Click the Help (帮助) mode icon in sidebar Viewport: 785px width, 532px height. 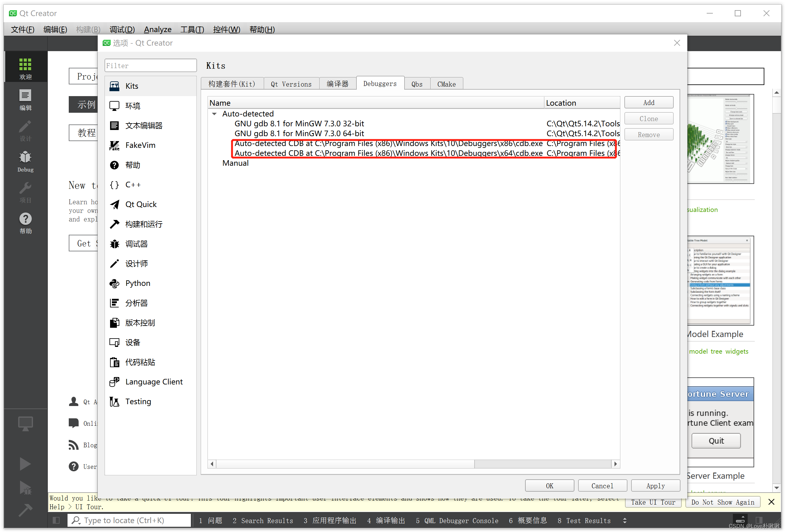pos(25,219)
